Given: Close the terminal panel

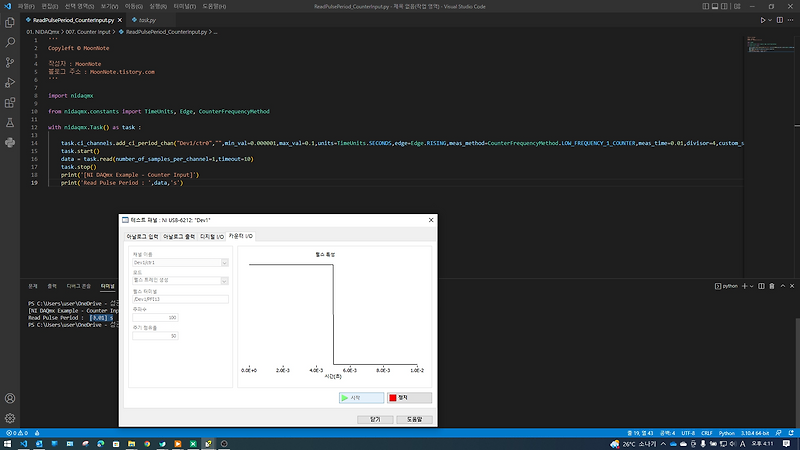Looking at the screenshot, I should [x=792, y=286].
